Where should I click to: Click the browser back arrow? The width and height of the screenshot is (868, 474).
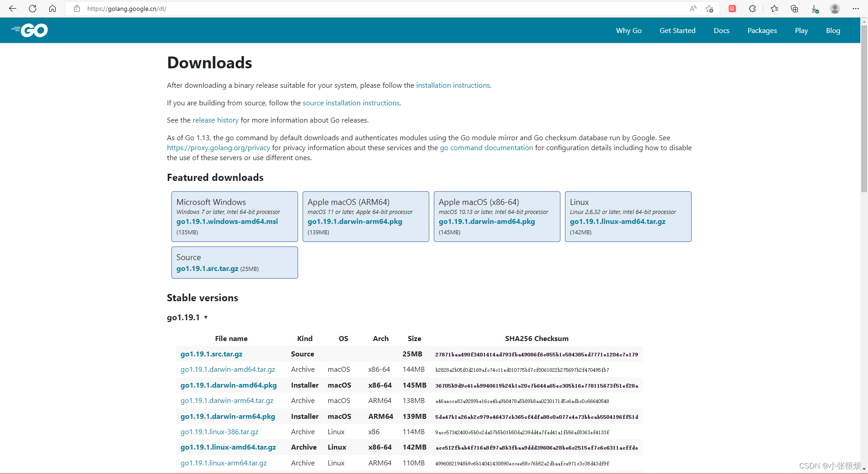pyautogui.click(x=13, y=9)
